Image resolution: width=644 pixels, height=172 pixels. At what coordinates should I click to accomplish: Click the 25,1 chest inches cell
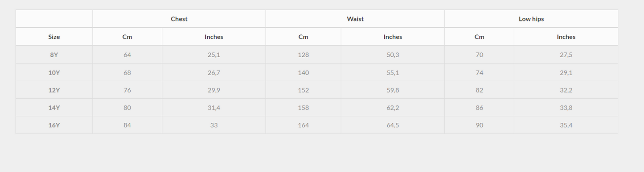coord(214,55)
